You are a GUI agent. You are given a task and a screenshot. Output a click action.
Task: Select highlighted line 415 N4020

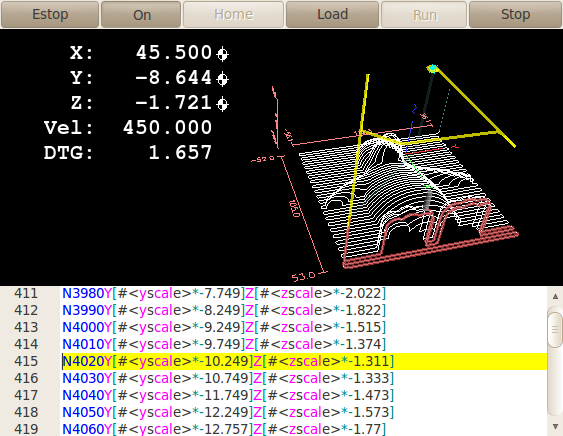[x=304, y=361]
